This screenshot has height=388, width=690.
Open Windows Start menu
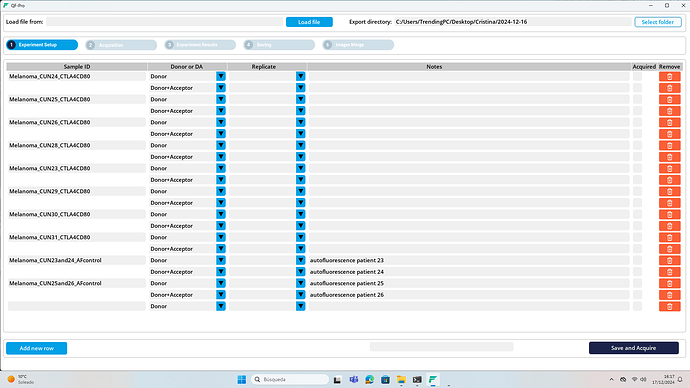click(242, 380)
